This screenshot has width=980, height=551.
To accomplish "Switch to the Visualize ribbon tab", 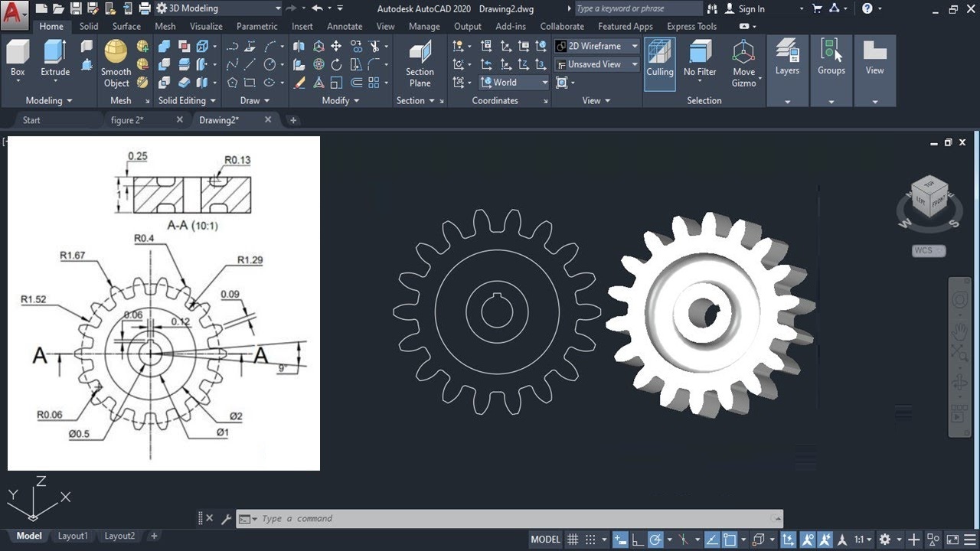I will click(206, 26).
